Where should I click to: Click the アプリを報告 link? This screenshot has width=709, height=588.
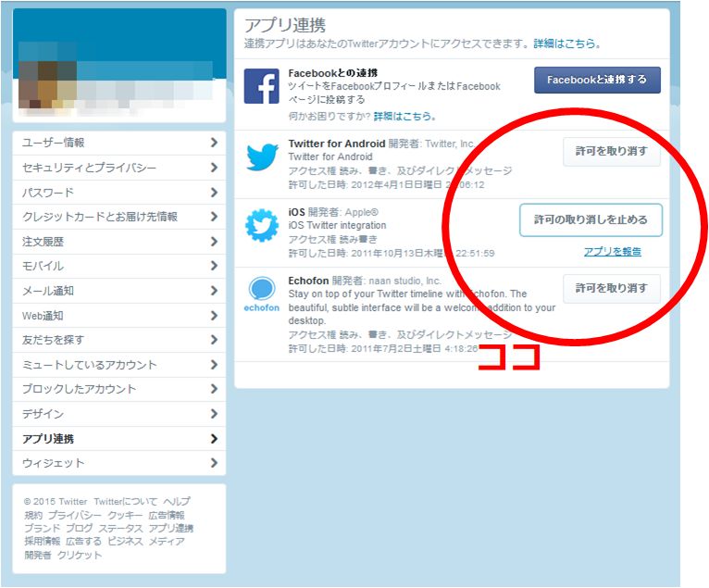pos(612,252)
